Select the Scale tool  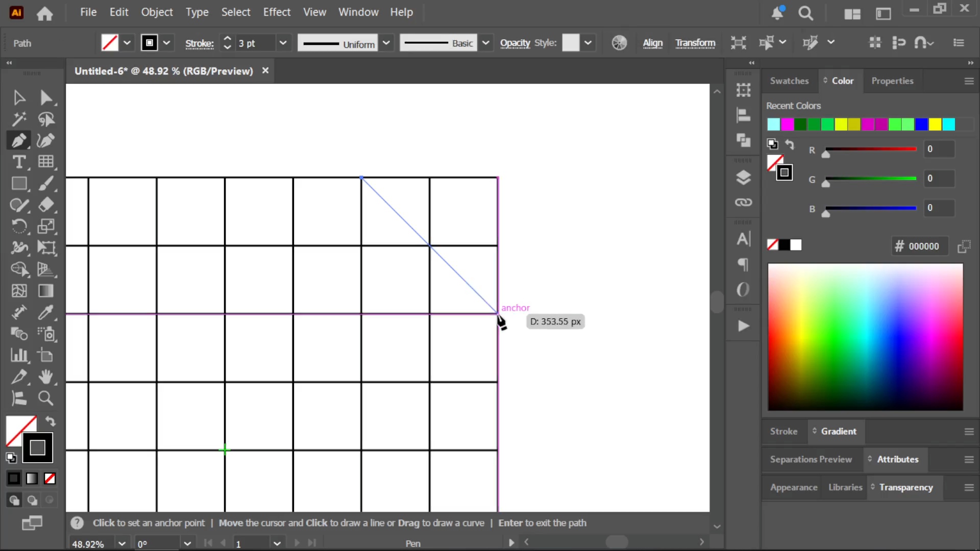(46, 227)
